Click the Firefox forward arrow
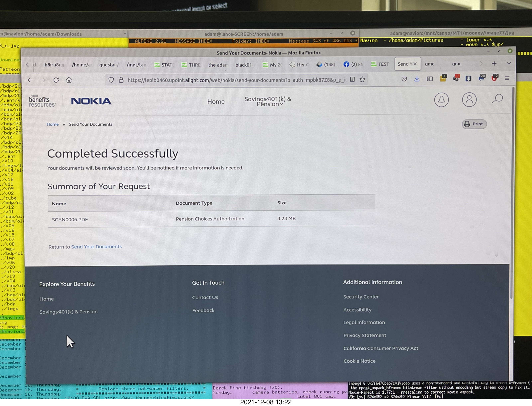Screen dimensions: 532x406 click(43, 80)
